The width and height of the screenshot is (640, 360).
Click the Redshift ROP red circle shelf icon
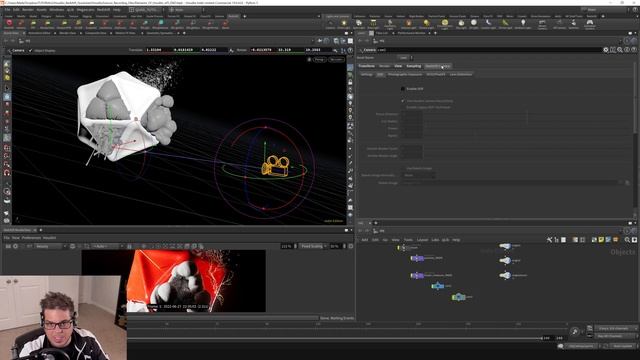coord(9,24)
